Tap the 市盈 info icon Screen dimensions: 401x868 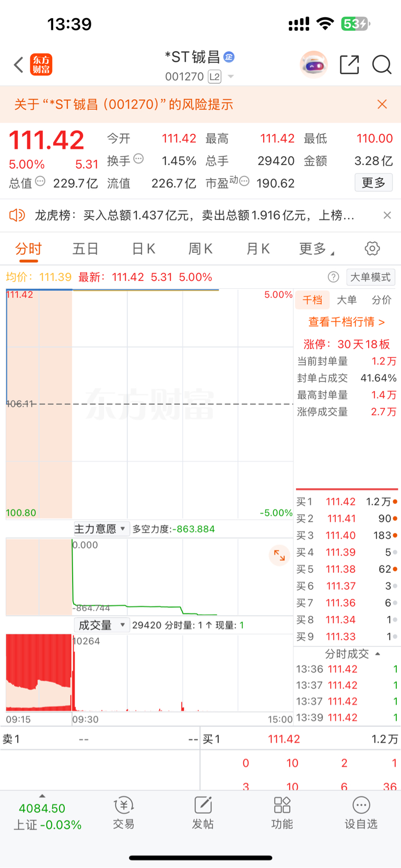pos(244,181)
